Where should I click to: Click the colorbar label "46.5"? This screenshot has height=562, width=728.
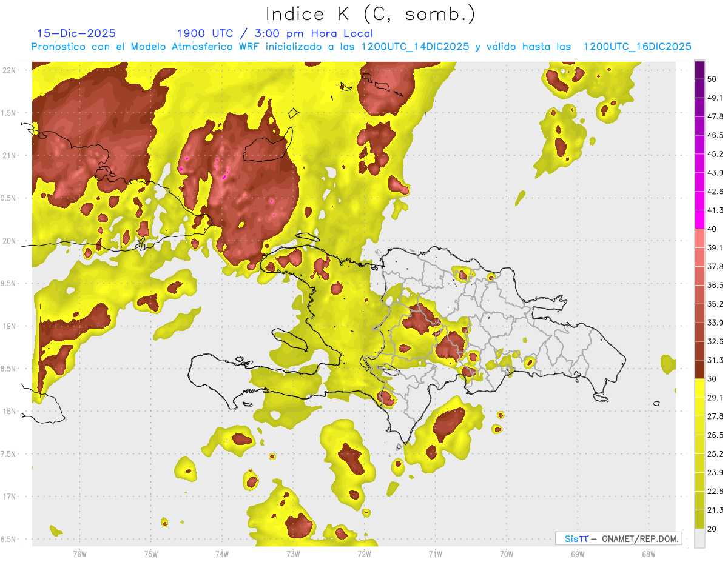[x=715, y=135]
